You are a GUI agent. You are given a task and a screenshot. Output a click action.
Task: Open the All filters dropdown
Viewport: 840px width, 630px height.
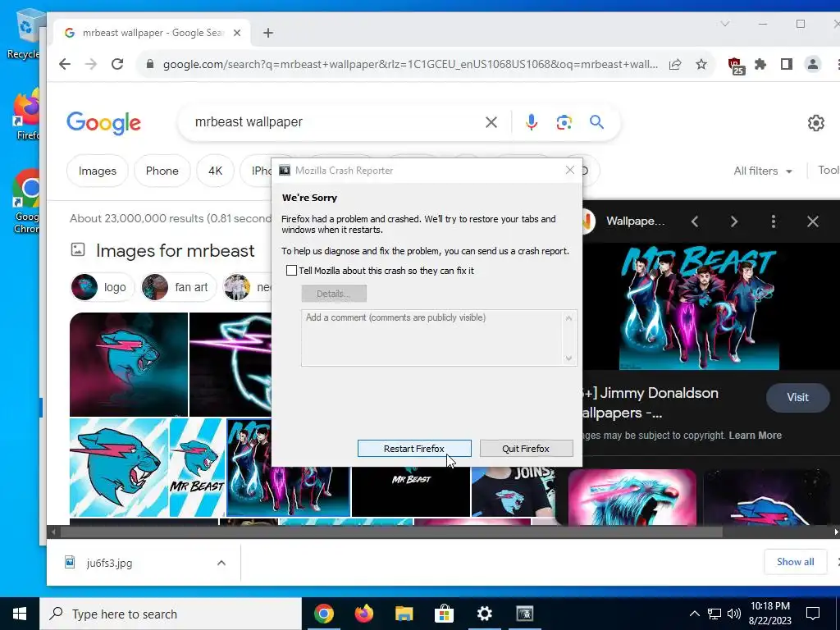click(x=763, y=171)
